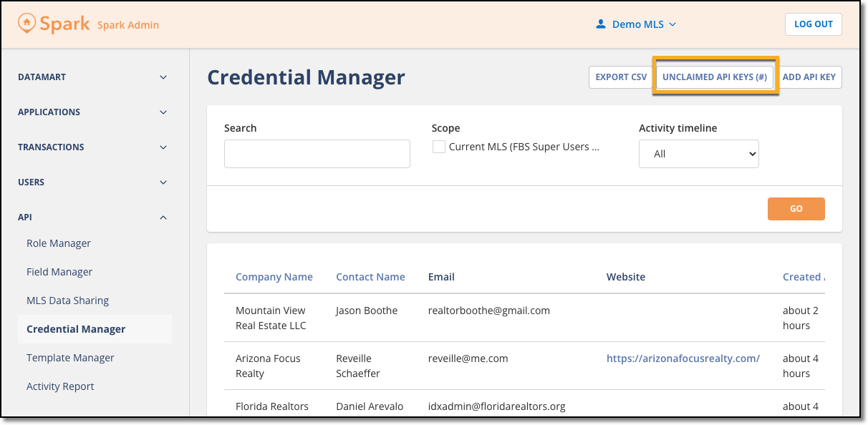
Task: Sort table by Created column
Action: tap(804, 277)
